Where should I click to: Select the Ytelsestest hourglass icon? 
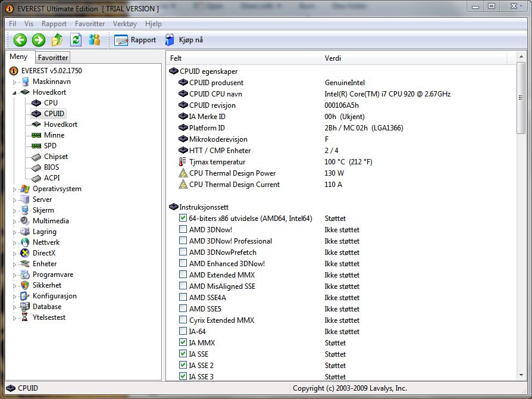(x=25, y=317)
